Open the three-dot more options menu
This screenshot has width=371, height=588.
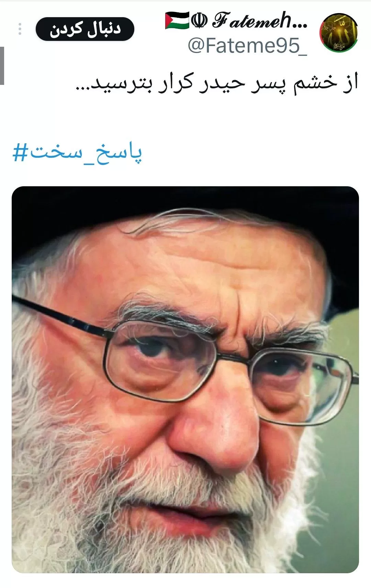20,29
